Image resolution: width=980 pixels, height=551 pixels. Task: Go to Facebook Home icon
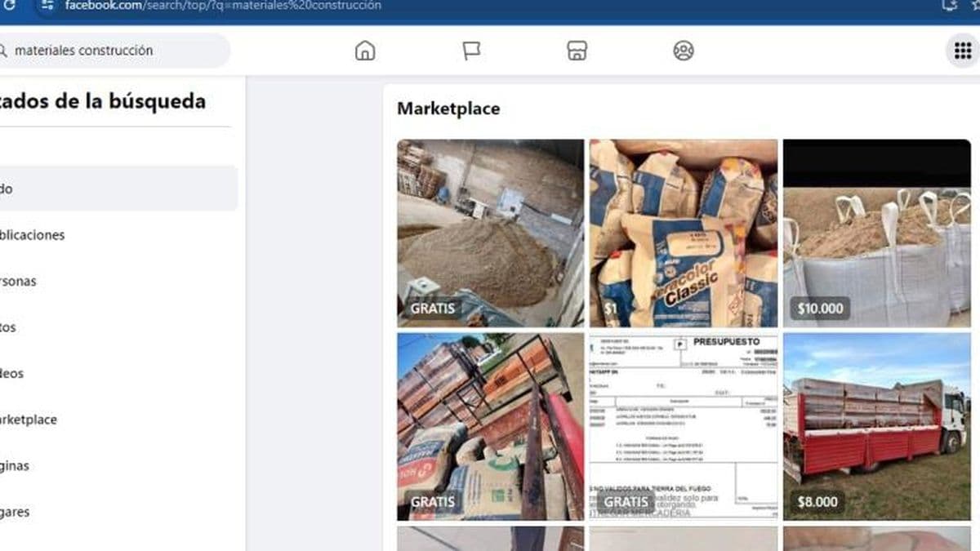click(365, 51)
